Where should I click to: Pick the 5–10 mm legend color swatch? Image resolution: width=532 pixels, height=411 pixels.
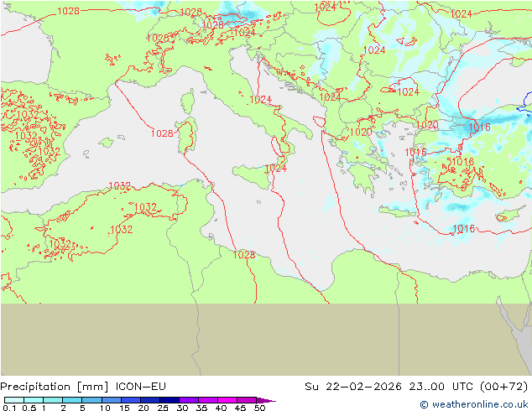[x=91, y=400]
